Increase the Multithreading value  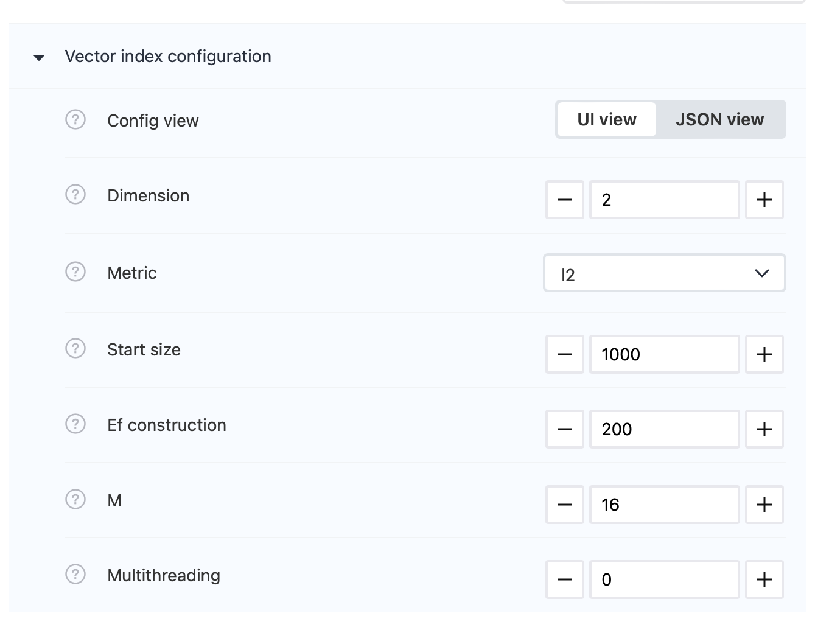tap(764, 579)
